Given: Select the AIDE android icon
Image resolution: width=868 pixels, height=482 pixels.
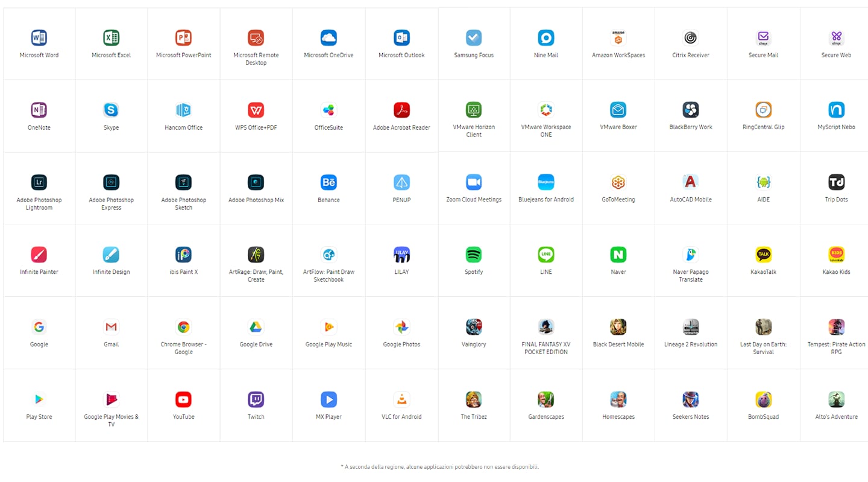Looking at the screenshot, I should (x=764, y=182).
